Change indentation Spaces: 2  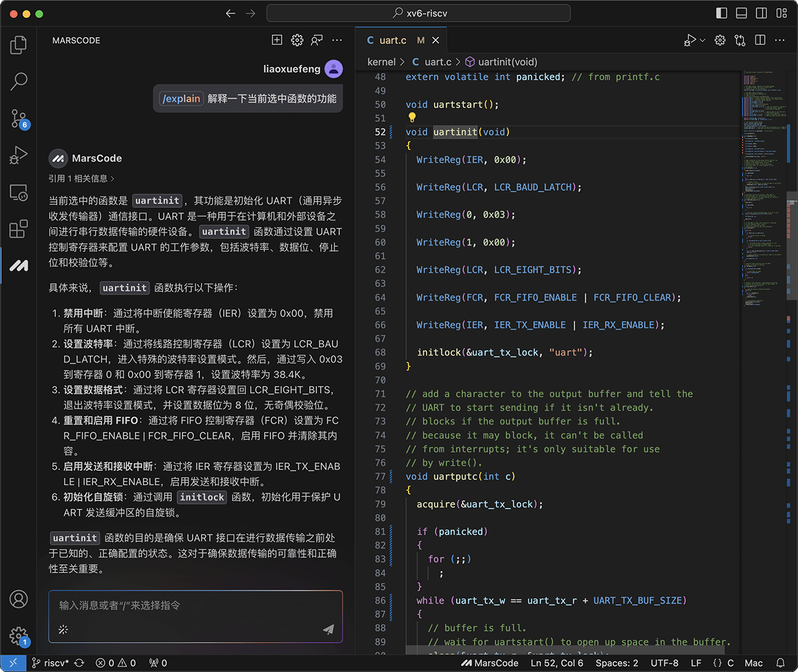[616, 663]
